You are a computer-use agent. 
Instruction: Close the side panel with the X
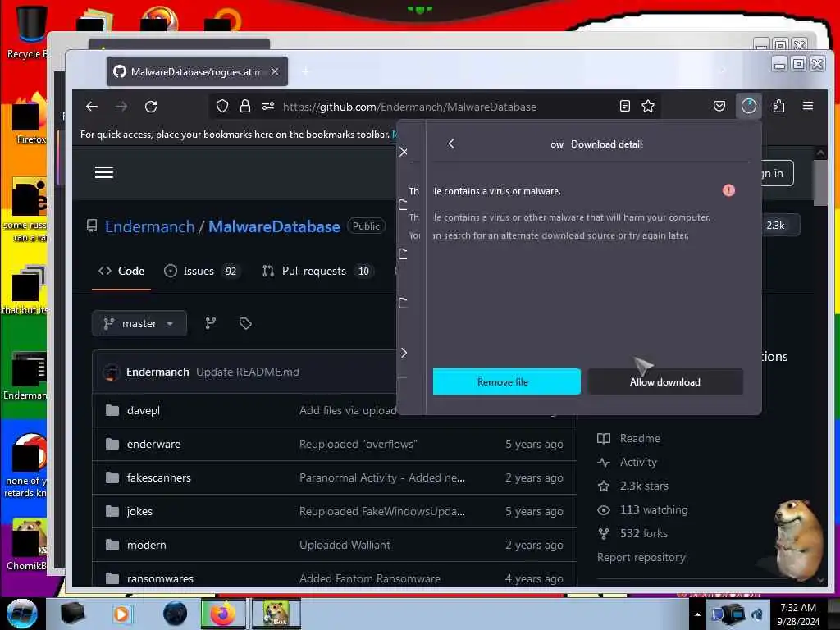click(404, 152)
